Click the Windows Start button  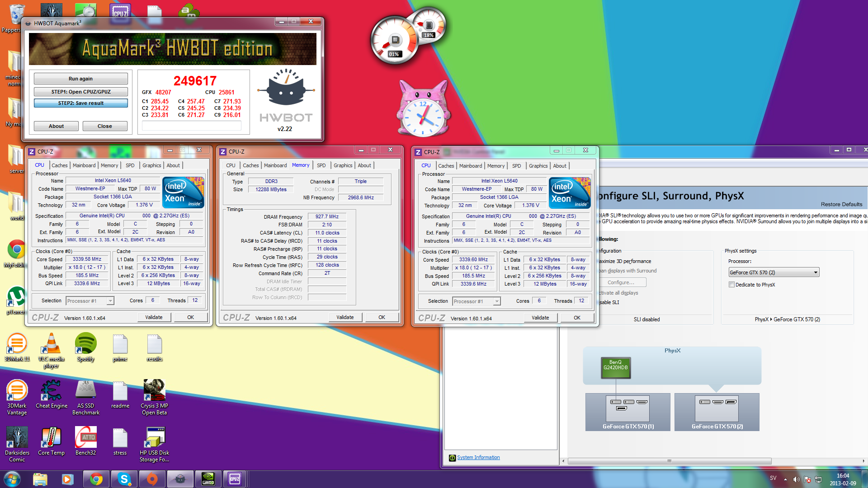(12, 479)
